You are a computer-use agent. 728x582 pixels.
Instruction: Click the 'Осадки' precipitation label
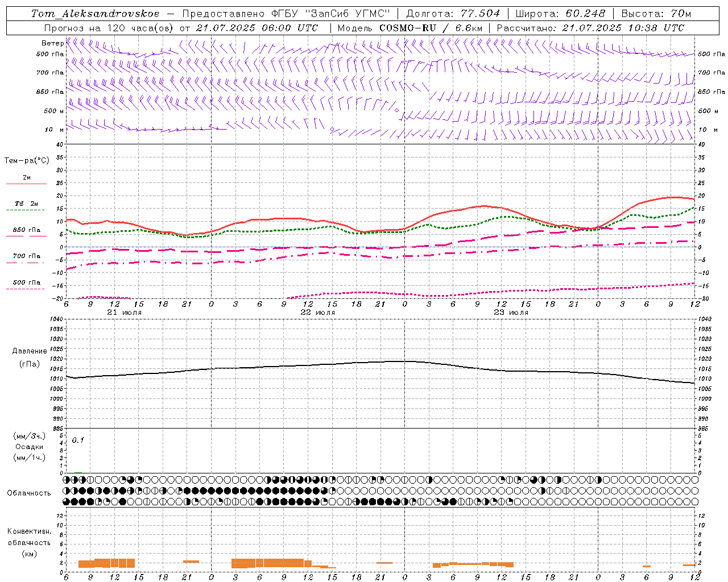pyautogui.click(x=30, y=447)
